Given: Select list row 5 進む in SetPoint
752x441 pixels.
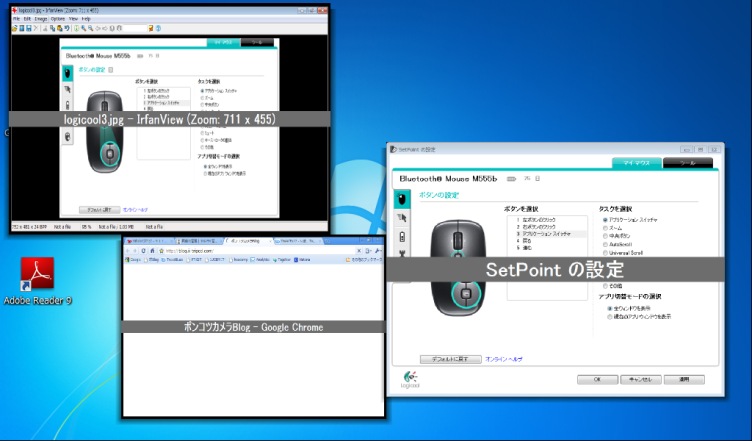Looking at the screenshot, I should (x=547, y=248).
